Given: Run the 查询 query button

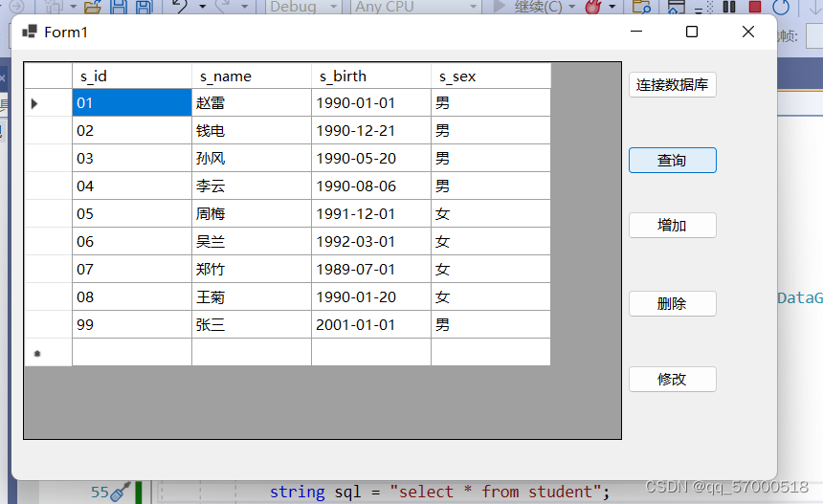Looking at the screenshot, I should pyautogui.click(x=673, y=161).
